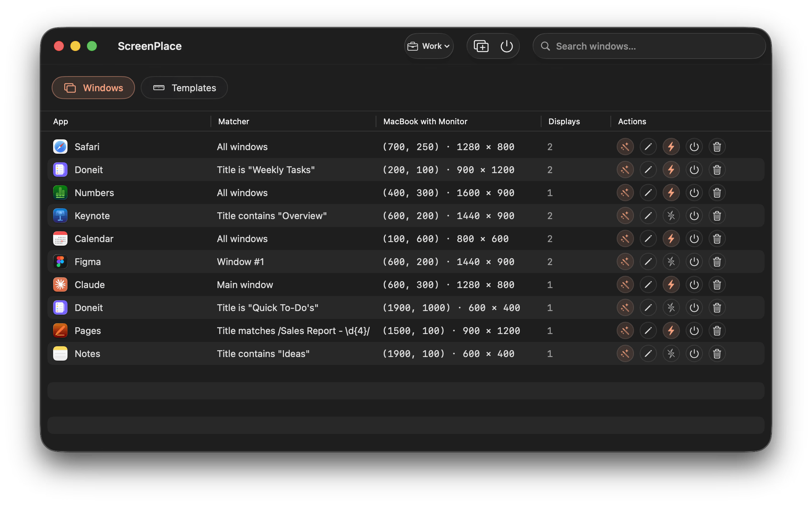Toggle the lightning bolt for Doneit "Weekly Tasks"

(671, 170)
